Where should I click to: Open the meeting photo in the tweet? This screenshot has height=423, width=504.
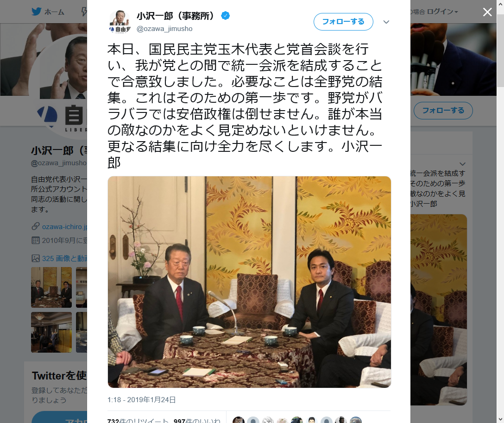[249, 282]
